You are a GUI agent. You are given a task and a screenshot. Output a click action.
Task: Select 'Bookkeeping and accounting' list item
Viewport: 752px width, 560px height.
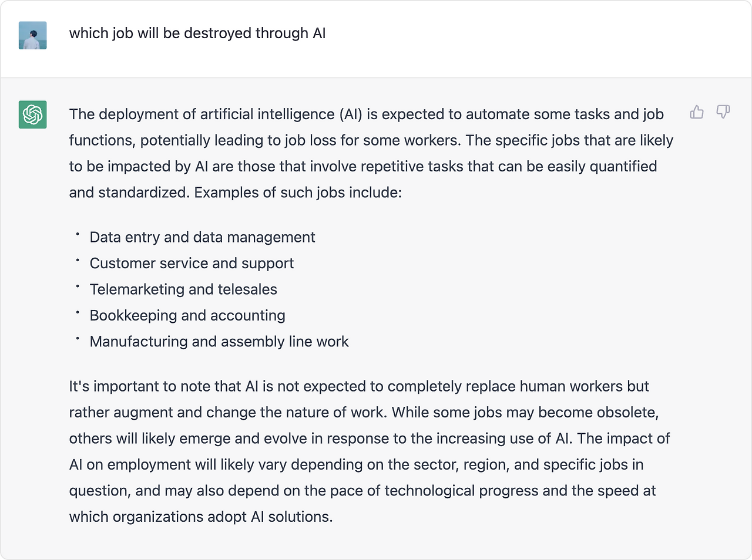(x=187, y=316)
